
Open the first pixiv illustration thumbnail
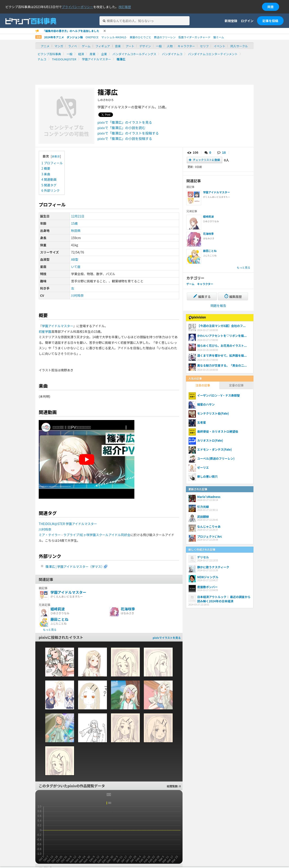(x=60, y=662)
